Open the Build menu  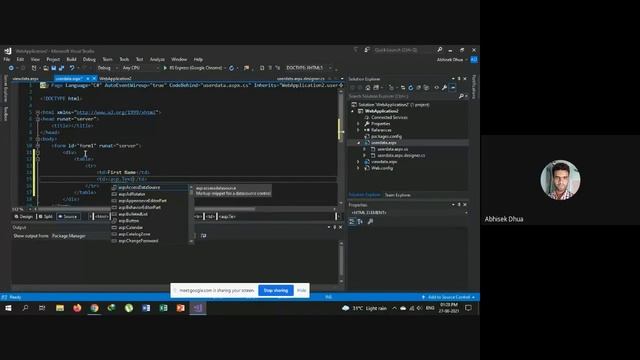coord(71,60)
